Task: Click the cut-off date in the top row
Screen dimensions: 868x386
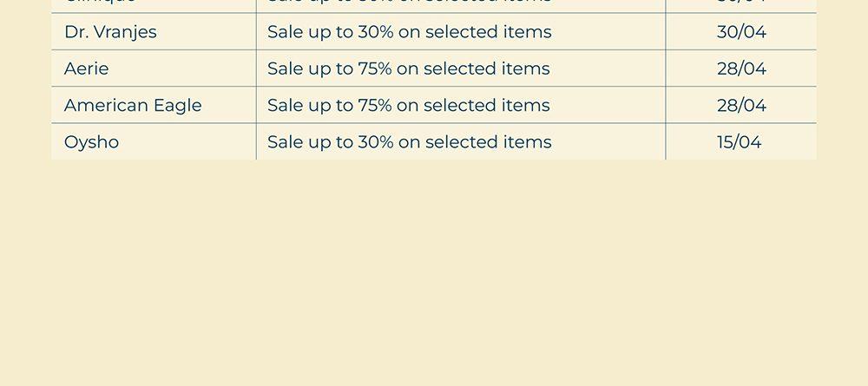Action: click(741, 3)
